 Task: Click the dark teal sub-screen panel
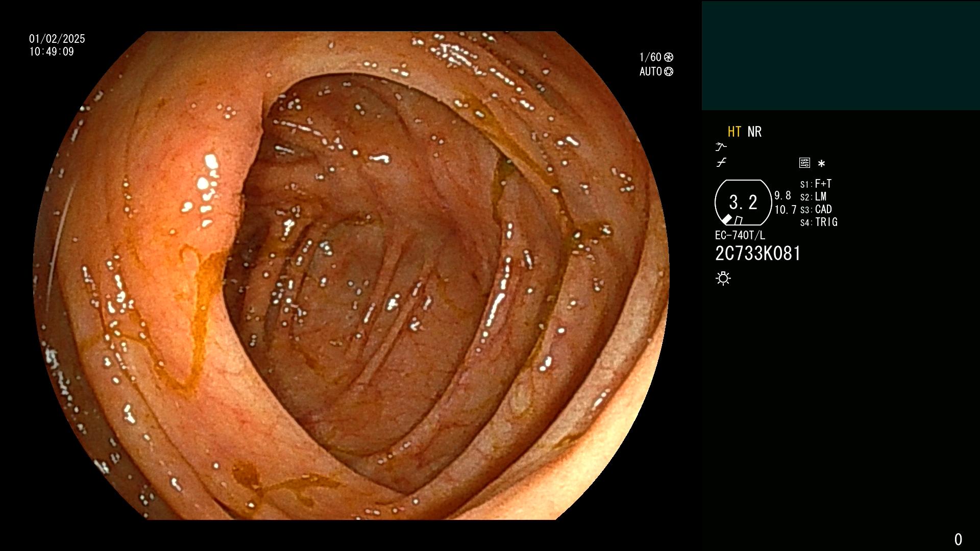coord(841,56)
